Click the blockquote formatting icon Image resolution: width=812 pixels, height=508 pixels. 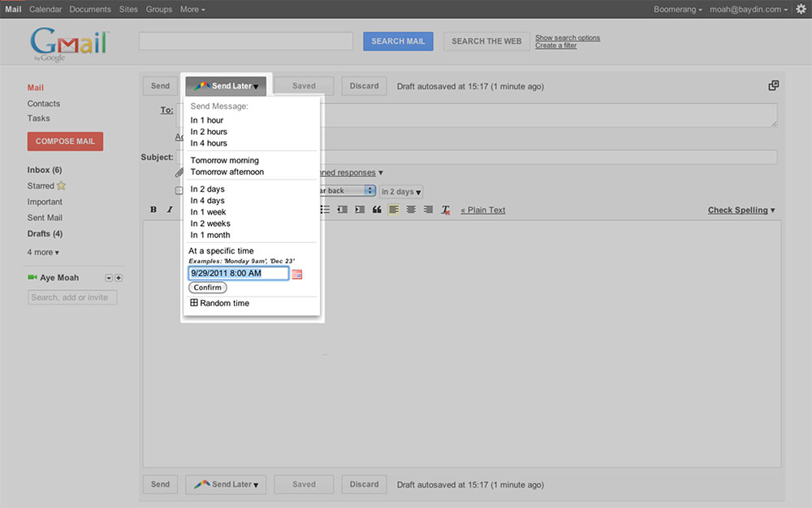[x=377, y=210]
